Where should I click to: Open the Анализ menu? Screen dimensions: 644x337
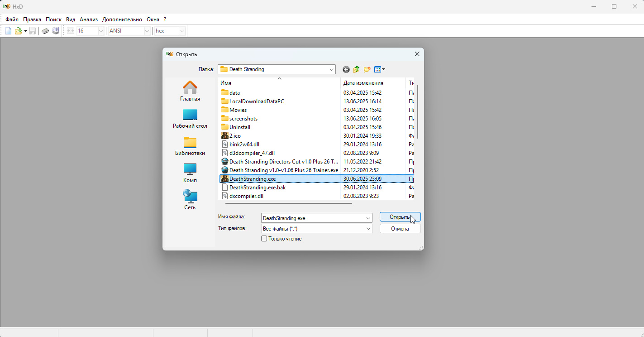(x=89, y=19)
